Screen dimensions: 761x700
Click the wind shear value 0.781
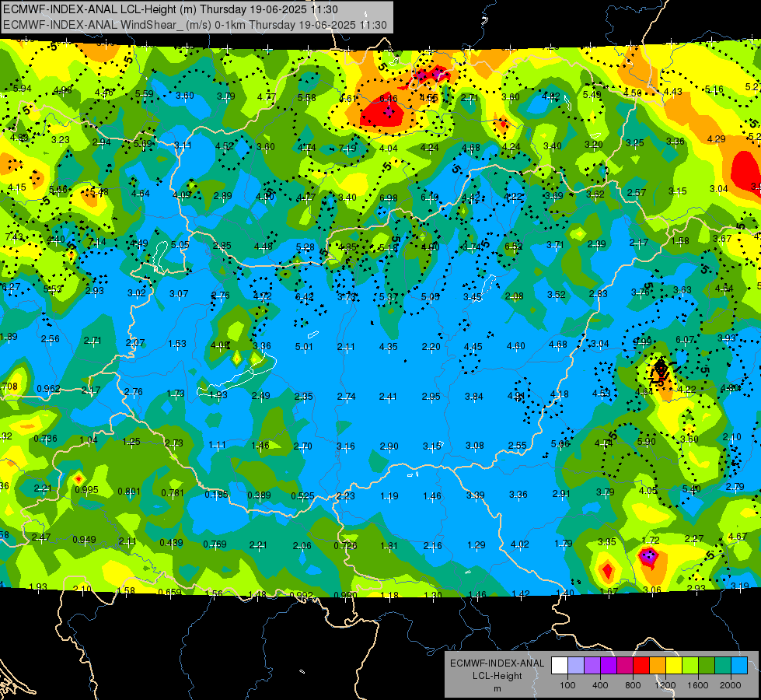click(x=173, y=492)
